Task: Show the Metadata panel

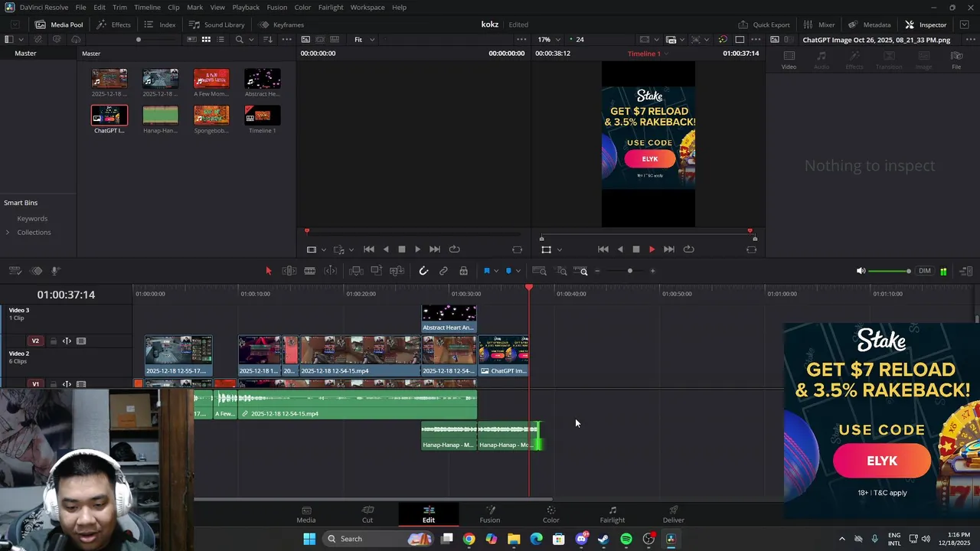Action: [869, 24]
